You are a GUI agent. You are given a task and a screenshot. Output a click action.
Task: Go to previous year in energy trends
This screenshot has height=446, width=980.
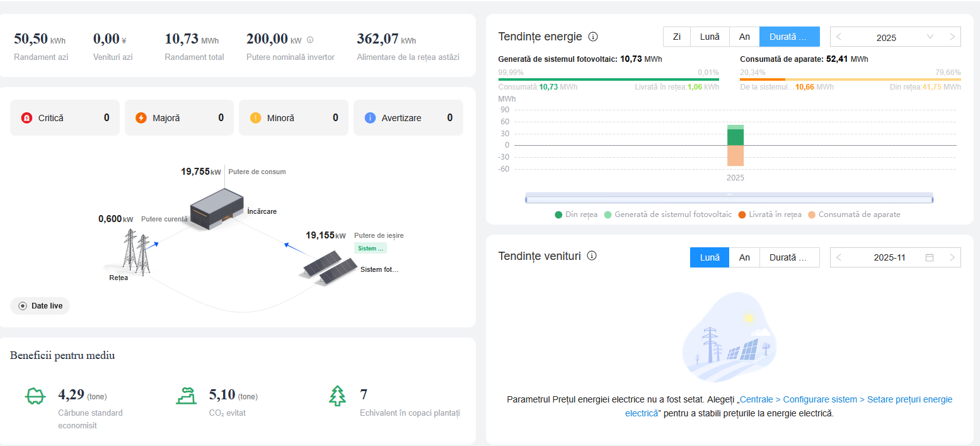click(x=839, y=37)
